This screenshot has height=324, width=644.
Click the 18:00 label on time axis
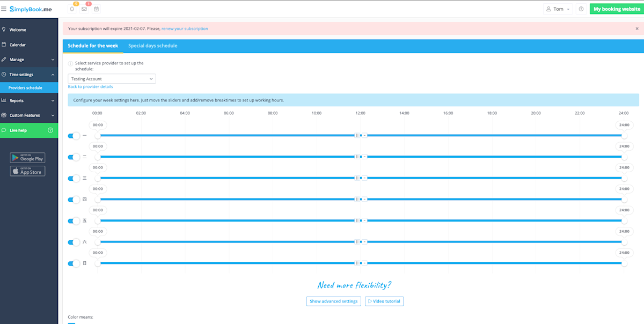pos(492,113)
